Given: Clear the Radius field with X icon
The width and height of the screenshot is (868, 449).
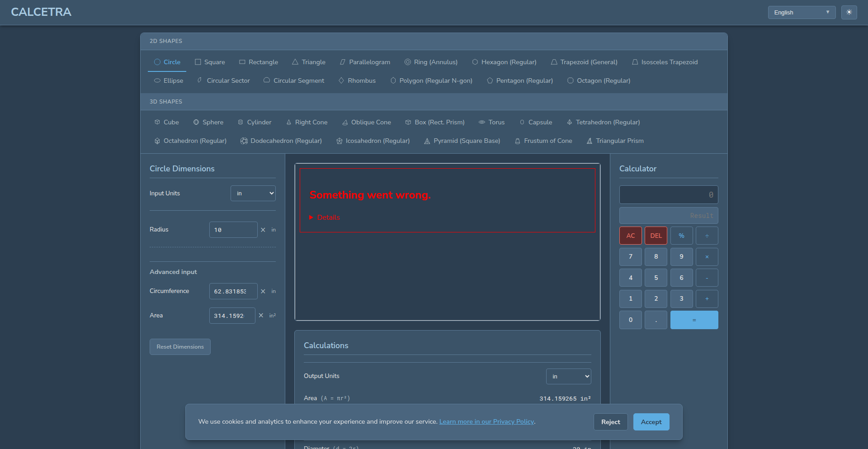Looking at the screenshot, I should click(263, 230).
